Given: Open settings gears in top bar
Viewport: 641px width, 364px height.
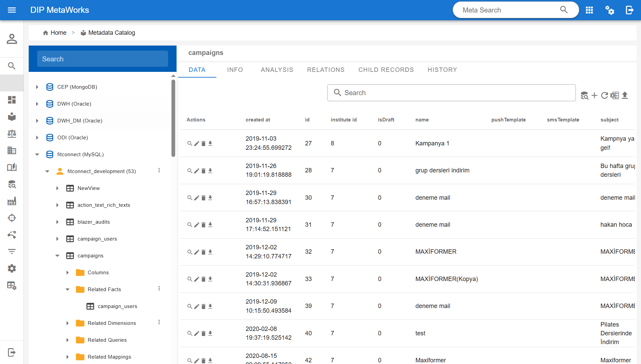Looking at the screenshot, I should pyautogui.click(x=610, y=10).
